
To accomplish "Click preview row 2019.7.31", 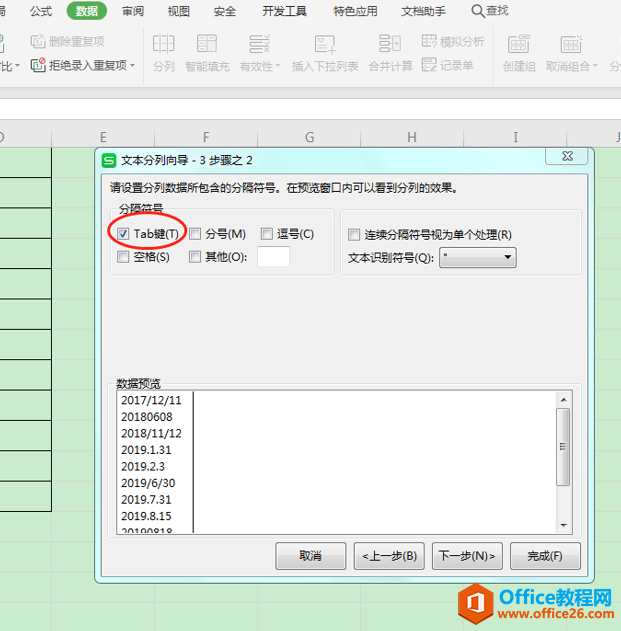I will coord(146,499).
